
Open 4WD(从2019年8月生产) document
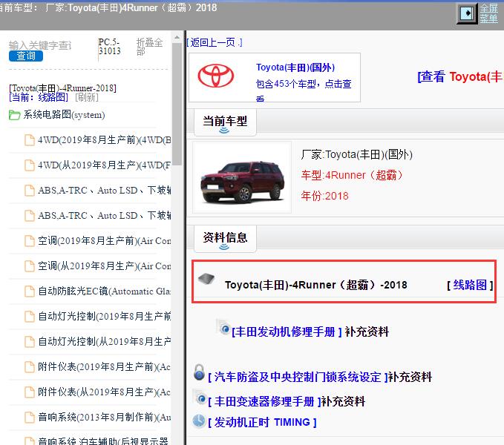click(x=104, y=165)
